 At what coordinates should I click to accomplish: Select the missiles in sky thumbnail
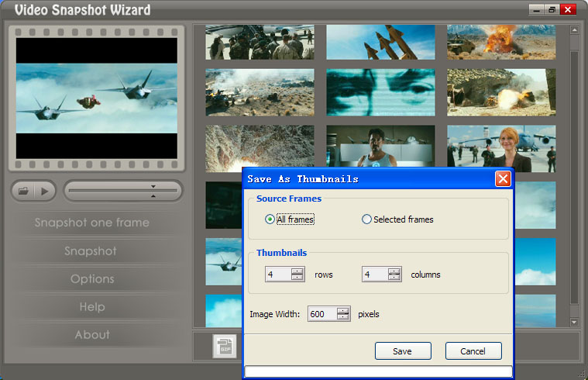(380, 42)
